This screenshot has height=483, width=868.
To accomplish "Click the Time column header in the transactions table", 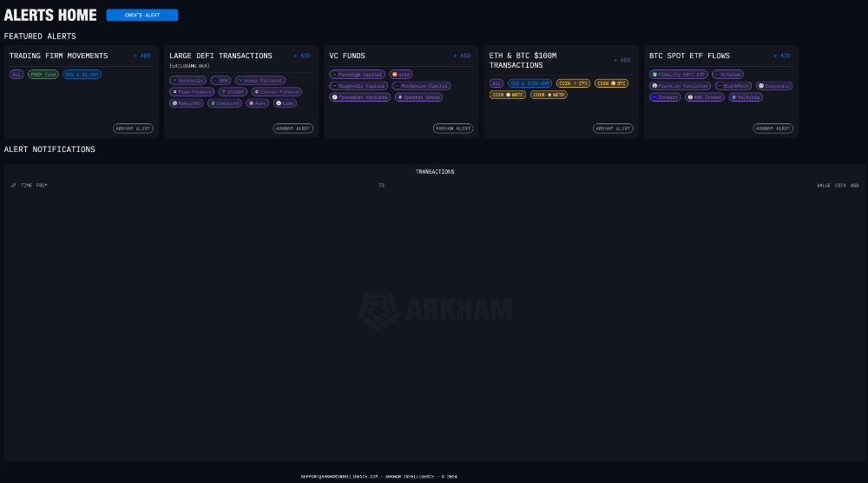I will tap(26, 185).
